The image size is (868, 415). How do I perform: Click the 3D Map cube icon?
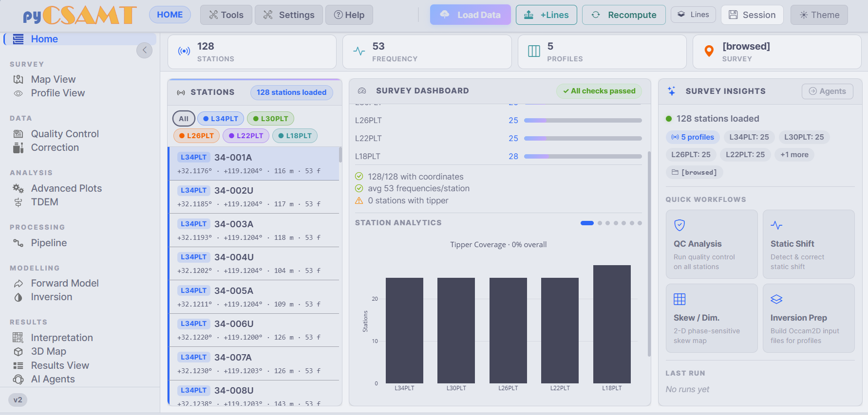(18, 351)
